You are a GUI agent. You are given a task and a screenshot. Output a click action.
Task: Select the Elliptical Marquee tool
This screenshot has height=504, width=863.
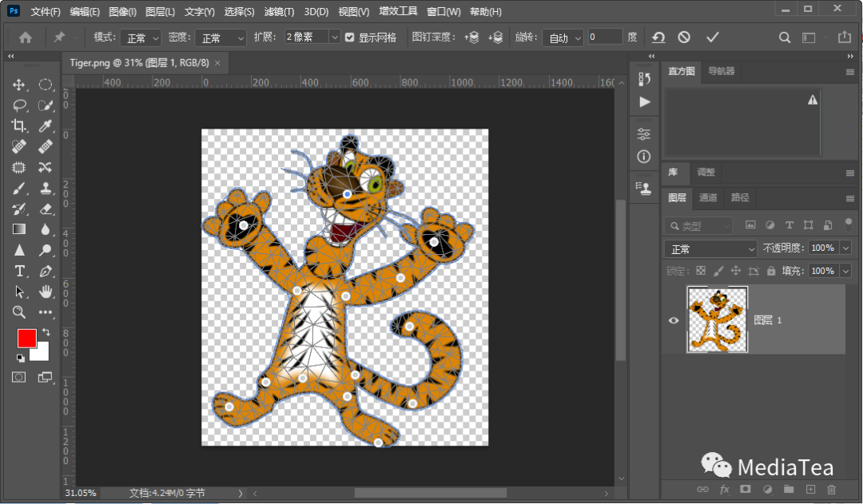(x=45, y=85)
